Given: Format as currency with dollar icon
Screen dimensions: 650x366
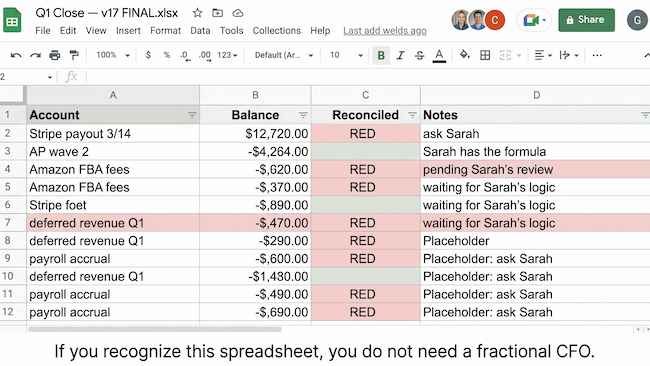Looking at the screenshot, I should 148,55.
